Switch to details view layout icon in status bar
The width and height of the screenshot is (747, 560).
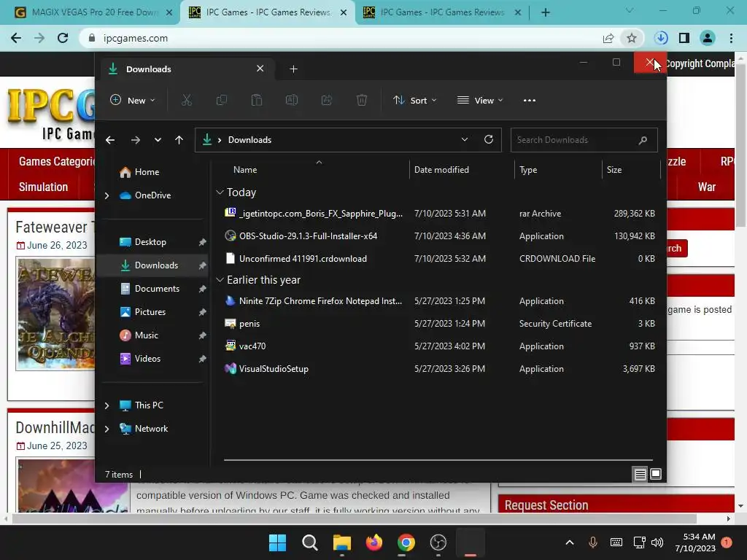click(x=640, y=474)
